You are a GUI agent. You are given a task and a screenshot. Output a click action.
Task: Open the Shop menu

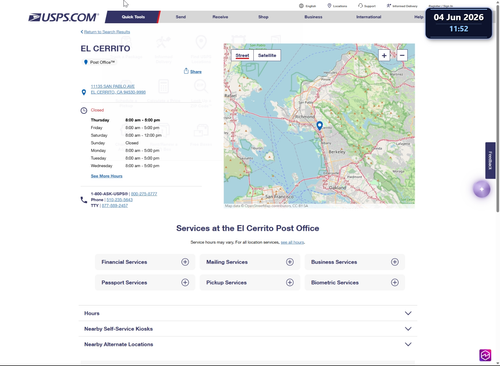coord(263,17)
